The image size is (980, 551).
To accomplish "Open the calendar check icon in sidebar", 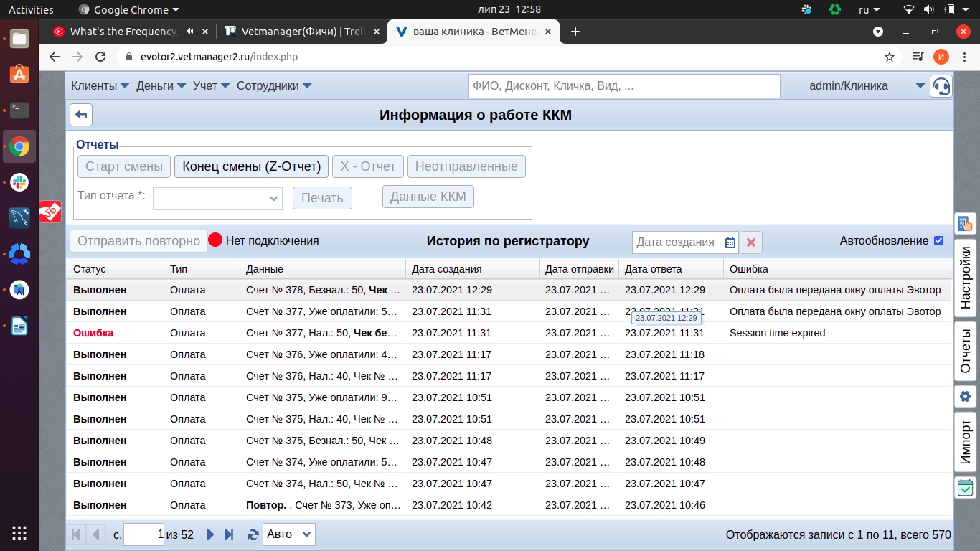I will (965, 488).
